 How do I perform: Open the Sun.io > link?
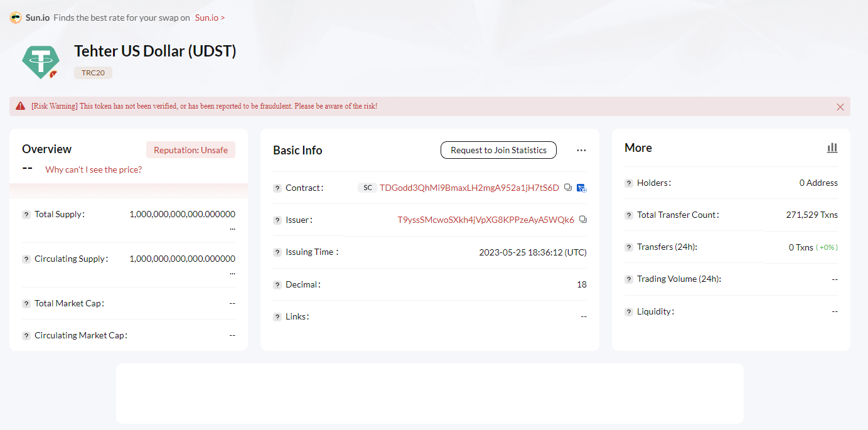point(210,18)
